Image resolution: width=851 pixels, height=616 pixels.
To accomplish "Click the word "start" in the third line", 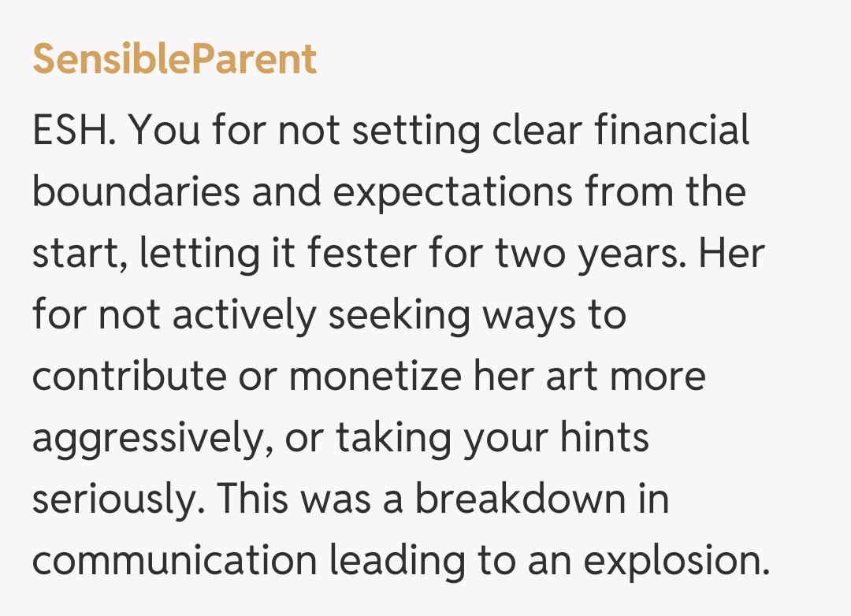I will [72, 254].
